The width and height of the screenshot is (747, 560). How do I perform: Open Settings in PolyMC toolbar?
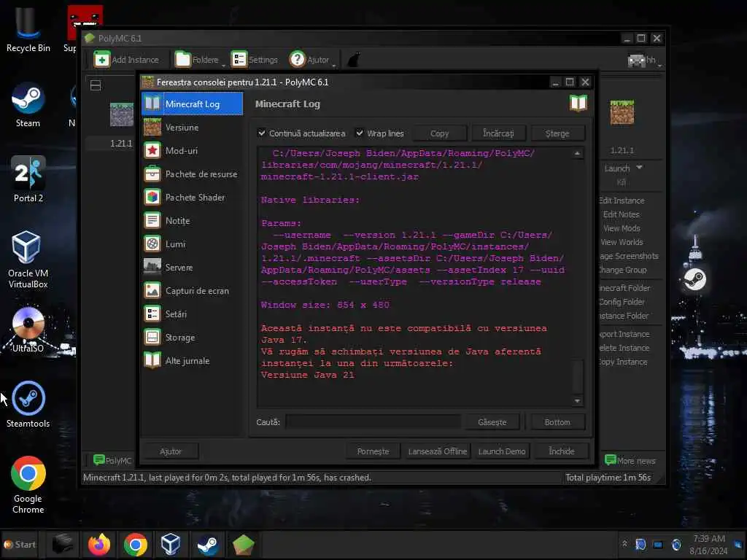(x=255, y=60)
